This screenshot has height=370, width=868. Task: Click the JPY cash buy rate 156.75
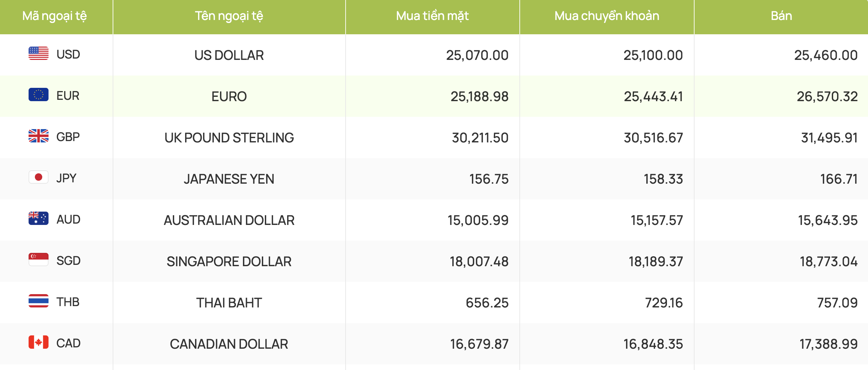coord(489,179)
